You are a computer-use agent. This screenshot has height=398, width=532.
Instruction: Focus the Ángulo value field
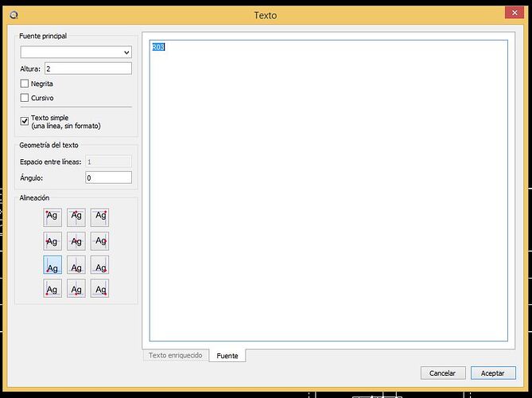pos(107,178)
